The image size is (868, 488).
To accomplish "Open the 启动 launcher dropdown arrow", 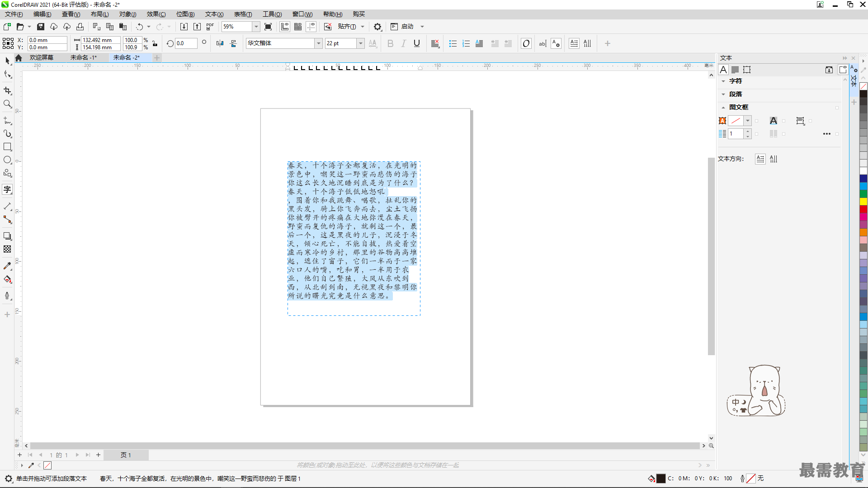I will [422, 27].
